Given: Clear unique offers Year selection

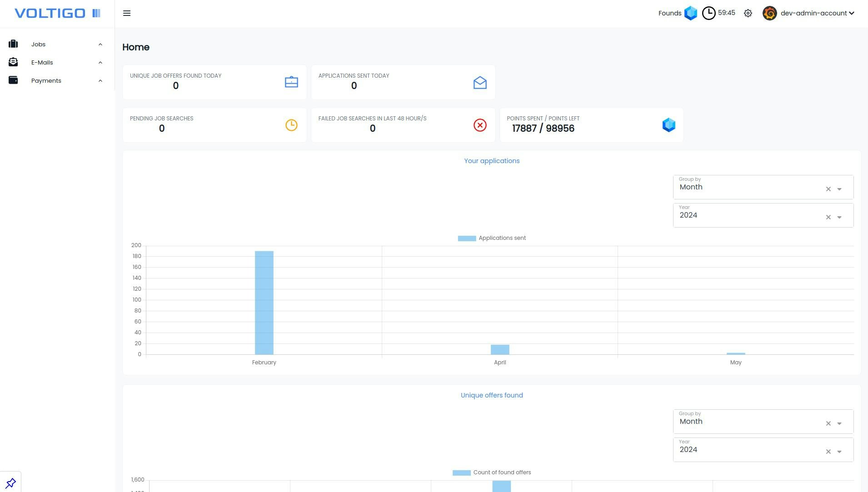Looking at the screenshot, I should click(828, 452).
